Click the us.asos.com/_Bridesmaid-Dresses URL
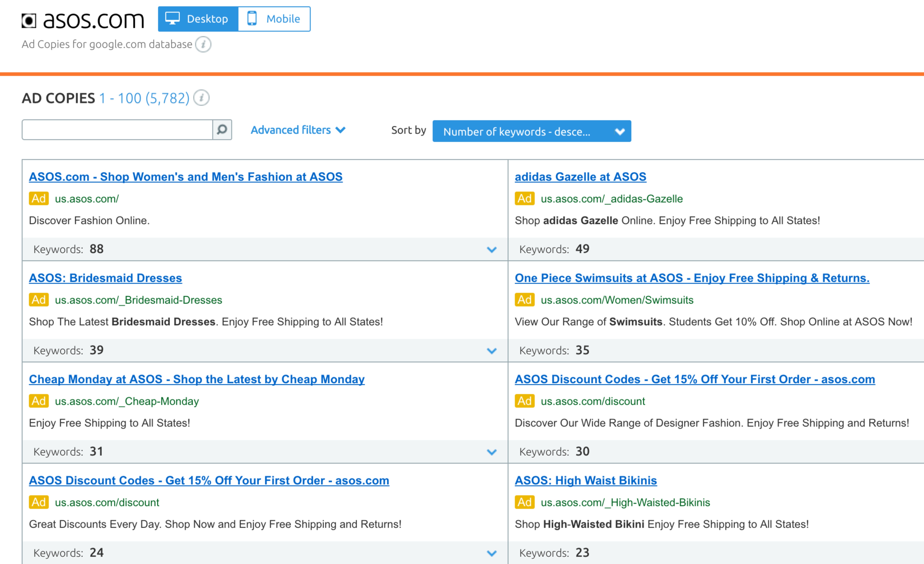924x564 pixels. click(138, 300)
